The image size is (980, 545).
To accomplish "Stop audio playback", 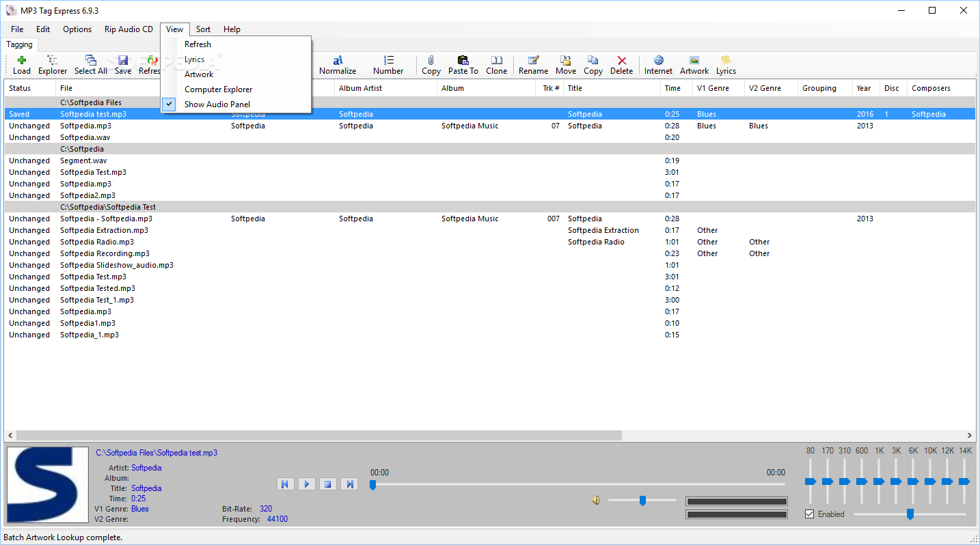I will tap(327, 484).
